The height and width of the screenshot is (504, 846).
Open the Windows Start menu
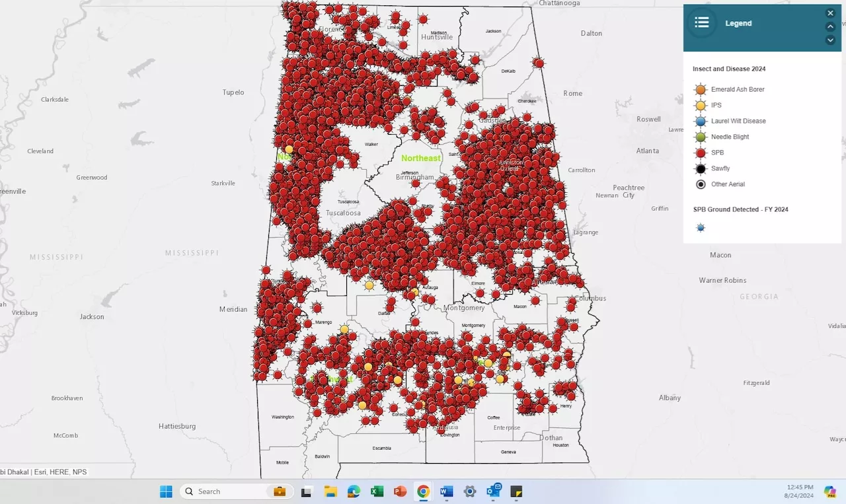(x=166, y=491)
